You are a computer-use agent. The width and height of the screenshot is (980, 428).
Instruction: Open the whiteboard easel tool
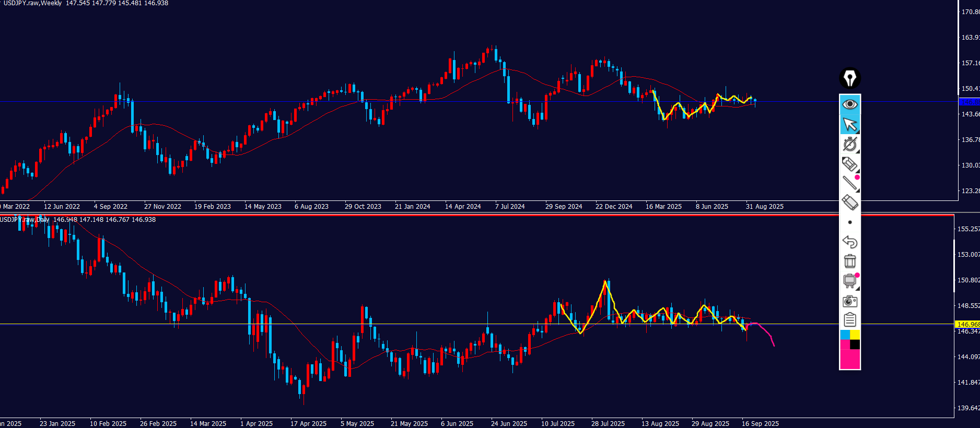[x=850, y=281]
